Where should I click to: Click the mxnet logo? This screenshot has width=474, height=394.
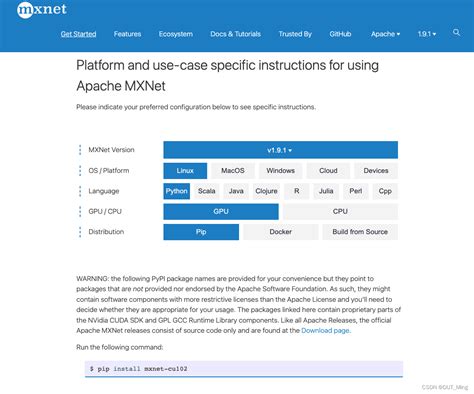point(42,10)
